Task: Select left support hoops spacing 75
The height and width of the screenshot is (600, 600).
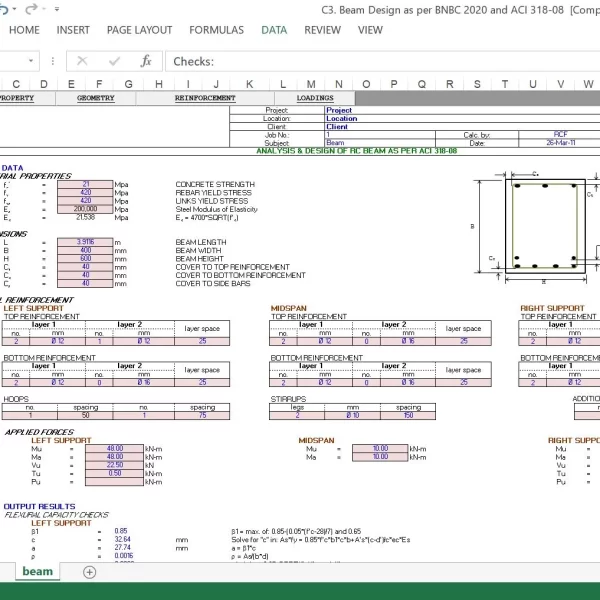Action: coord(202,416)
